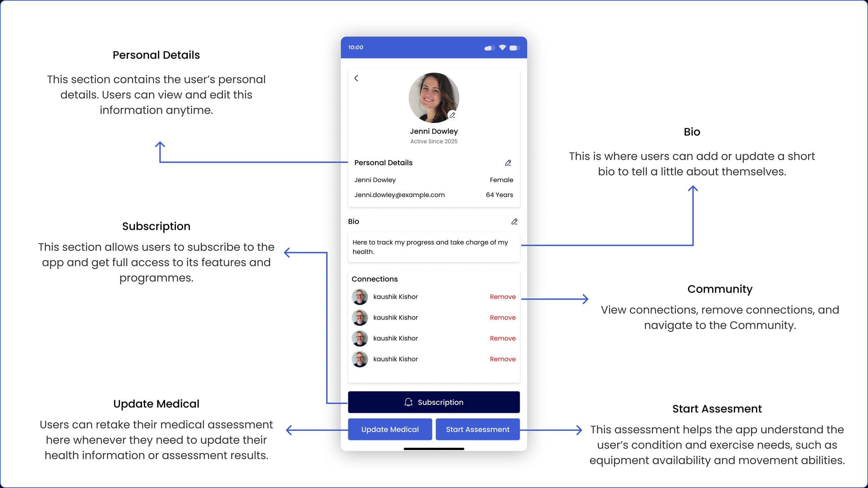Click the 'Community' annotation heading
The width and height of the screenshot is (868, 488).
[720, 289]
